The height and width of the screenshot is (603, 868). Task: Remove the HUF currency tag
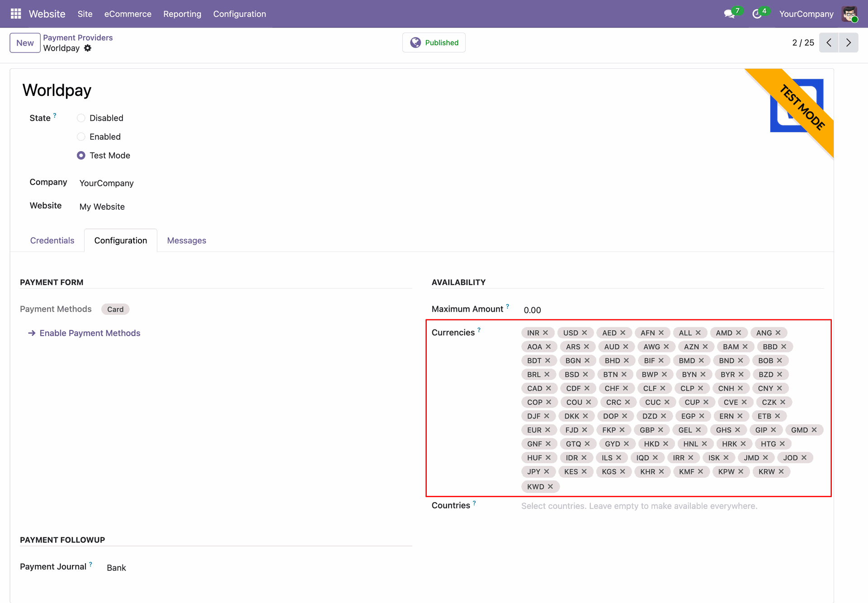click(x=548, y=457)
